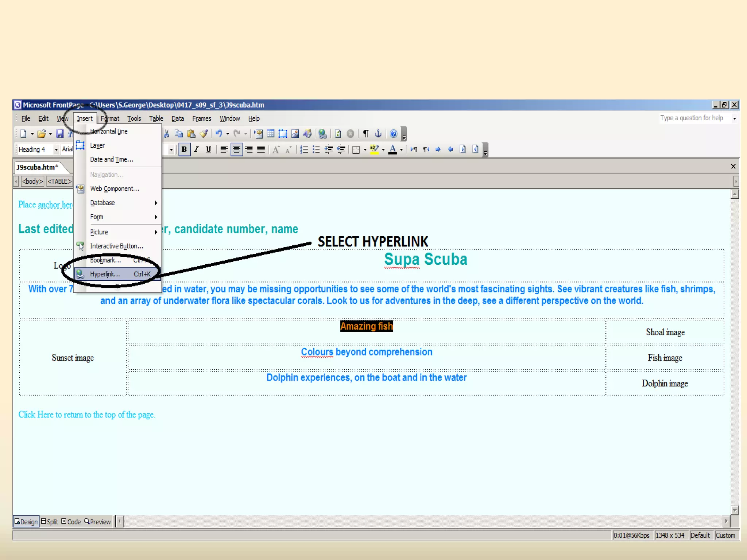Open the borders dropdown arrow
Viewport: 747px width, 560px height.
pos(365,150)
